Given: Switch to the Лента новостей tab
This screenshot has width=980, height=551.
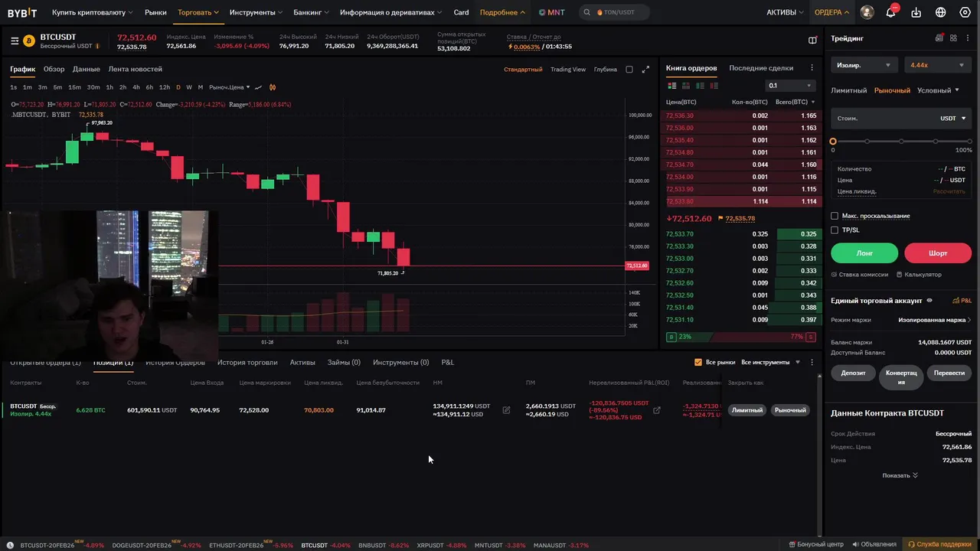Looking at the screenshot, I should 135,69.
